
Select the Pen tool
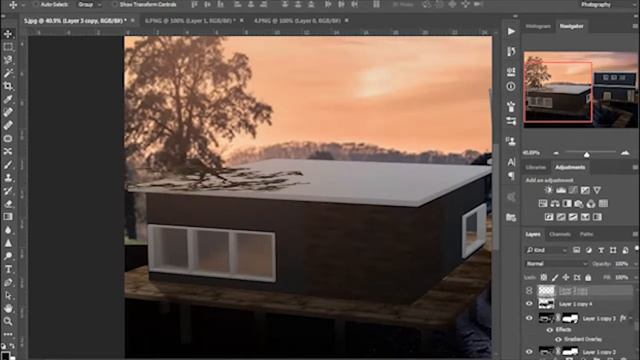(8, 282)
